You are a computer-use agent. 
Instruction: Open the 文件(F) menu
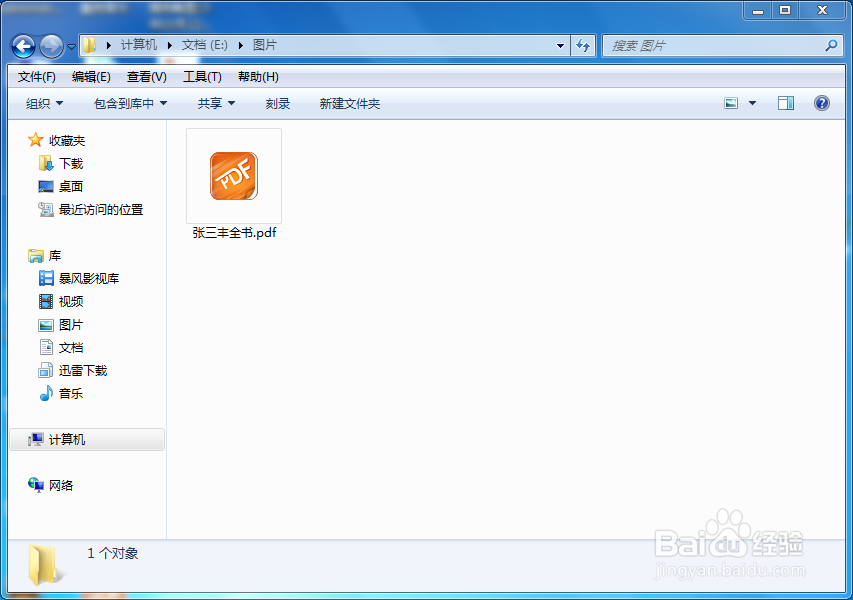coord(37,77)
